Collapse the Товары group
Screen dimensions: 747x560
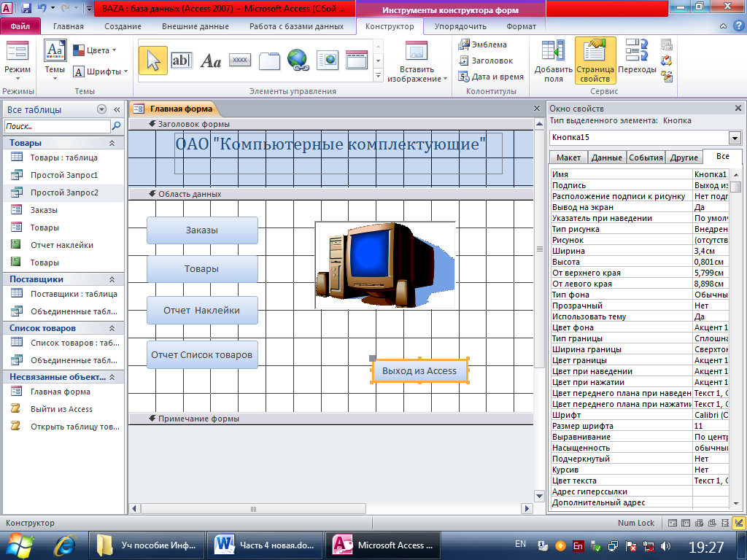click(112, 143)
